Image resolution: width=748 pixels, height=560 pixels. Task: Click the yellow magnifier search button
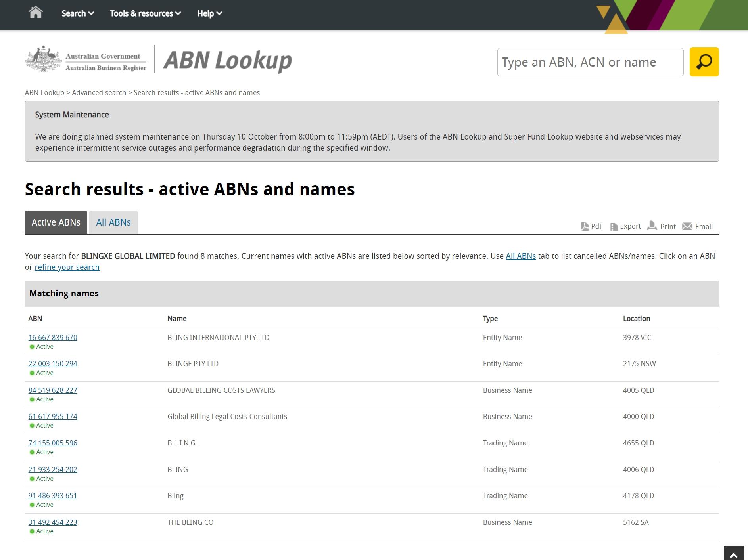coord(704,62)
